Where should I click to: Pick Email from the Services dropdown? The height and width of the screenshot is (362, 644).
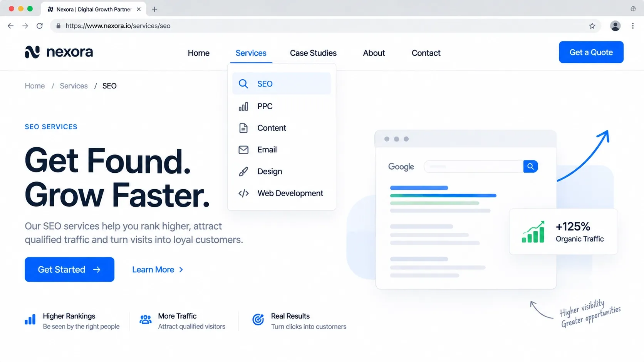[x=281, y=150]
